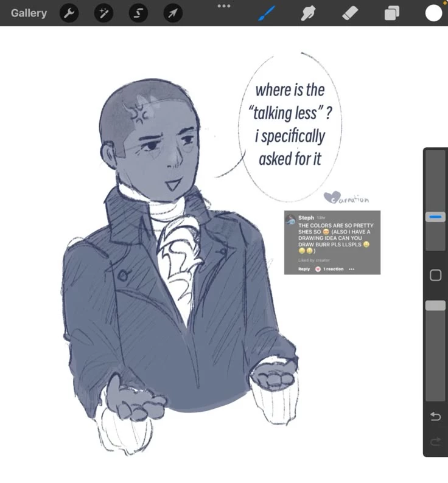Select the Smudge finger tool
The height and width of the screenshot is (483, 448).
(x=308, y=13)
